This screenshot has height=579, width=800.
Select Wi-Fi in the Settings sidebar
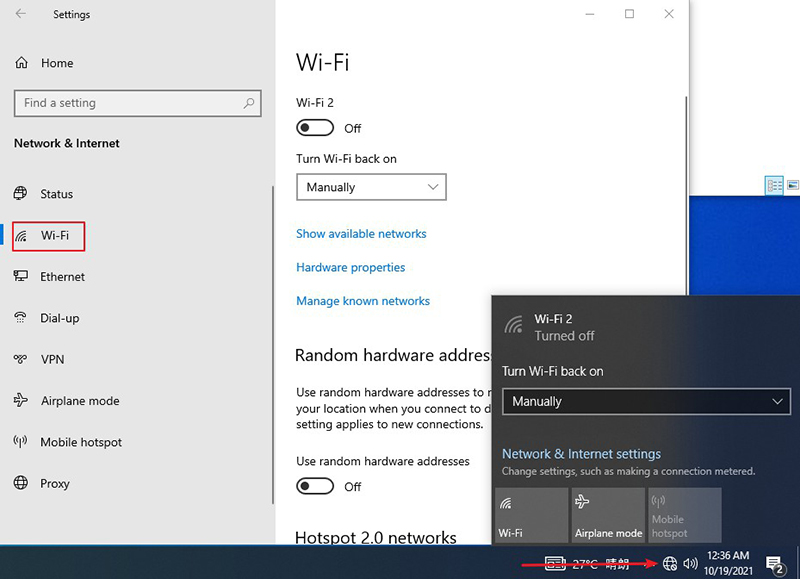tap(48, 236)
